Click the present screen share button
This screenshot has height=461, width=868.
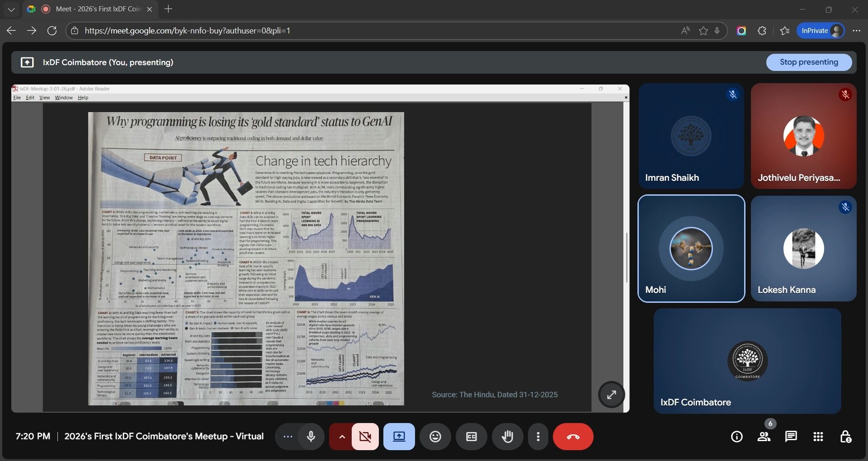399,437
